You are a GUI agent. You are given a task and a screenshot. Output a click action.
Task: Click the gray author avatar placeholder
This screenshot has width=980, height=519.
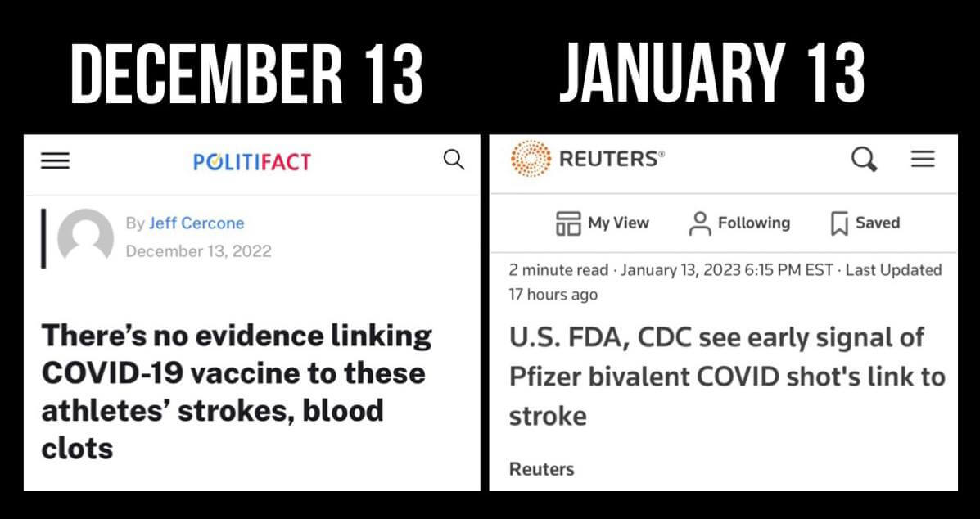click(85, 237)
